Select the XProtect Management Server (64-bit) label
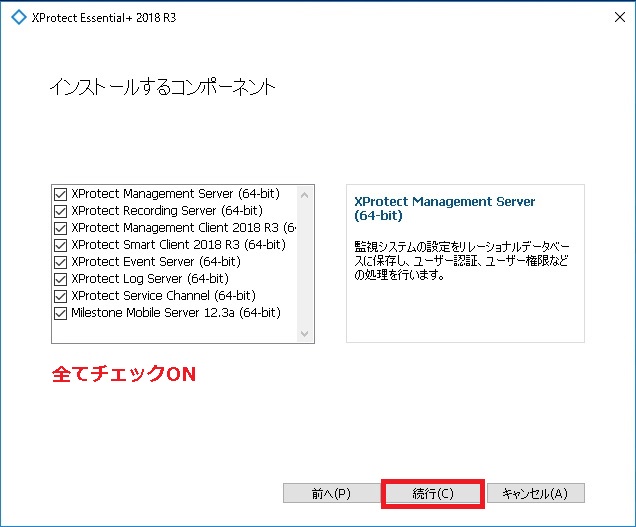Viewport: 636px width, 527px height. pyautogui.click(x=176, y=194)
